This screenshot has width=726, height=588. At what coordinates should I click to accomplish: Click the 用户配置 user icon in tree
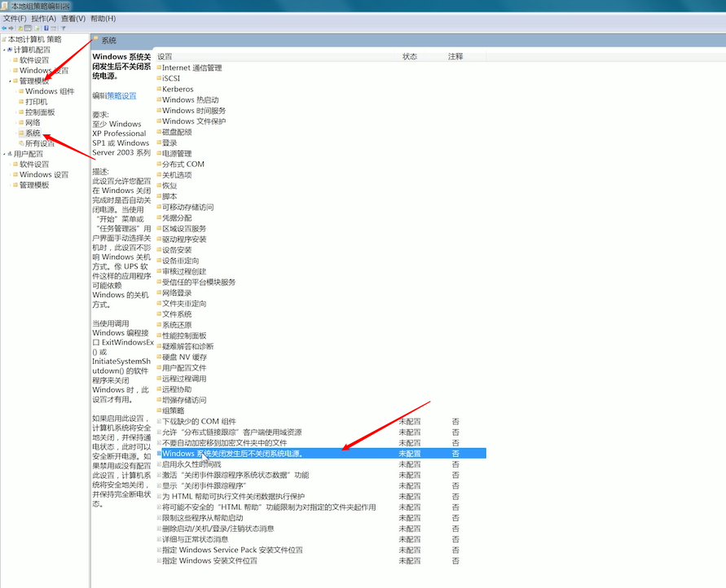(10, 154)
